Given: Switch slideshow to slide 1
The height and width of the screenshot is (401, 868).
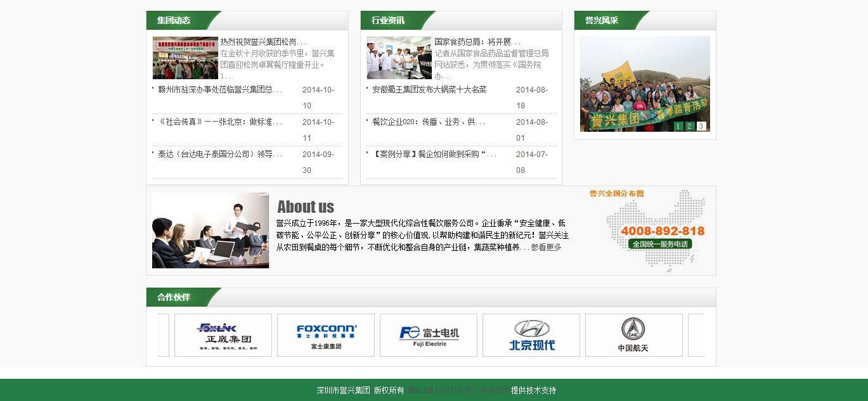Looking at the screenshot, I should pyautogui.click(x=678, y=126).
